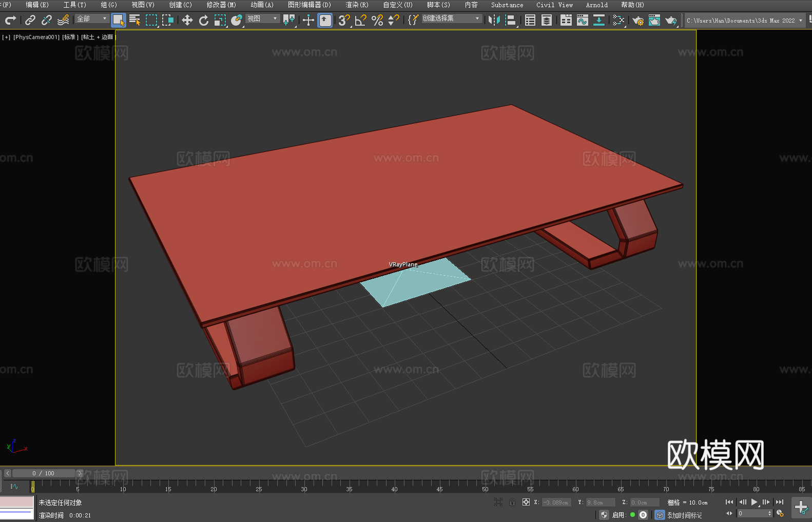Click the 0 / 100 time slider
The height and width of the screenshot is (522, 812).
pos(44,473)
